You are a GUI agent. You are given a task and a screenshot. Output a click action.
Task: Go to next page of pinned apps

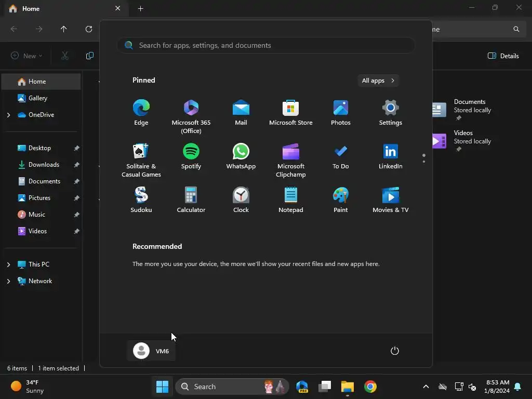(424, 162)
